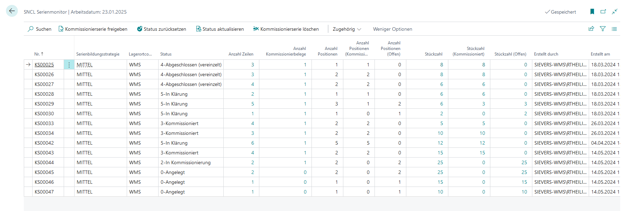Expand the Zugehörig dropdown menu

(x=346, y=29)
